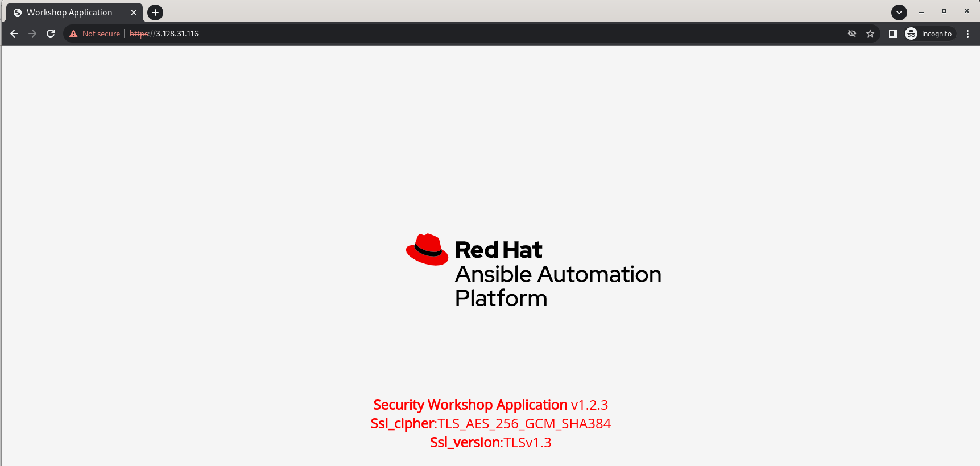The height and width of the screenshot is (466, 980).
Task: Go back using the back arrow
Action: pyautogui.click(x=14, y=34)
